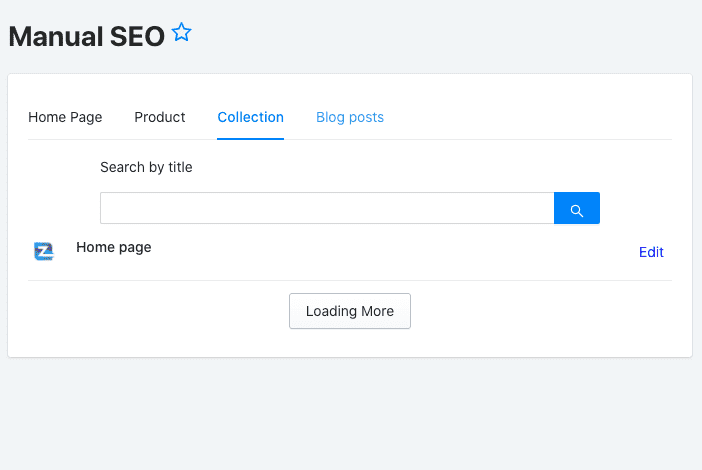Click the Home page entry title
Viewport: 702px width, 470px height.
[x=114, y=247]
